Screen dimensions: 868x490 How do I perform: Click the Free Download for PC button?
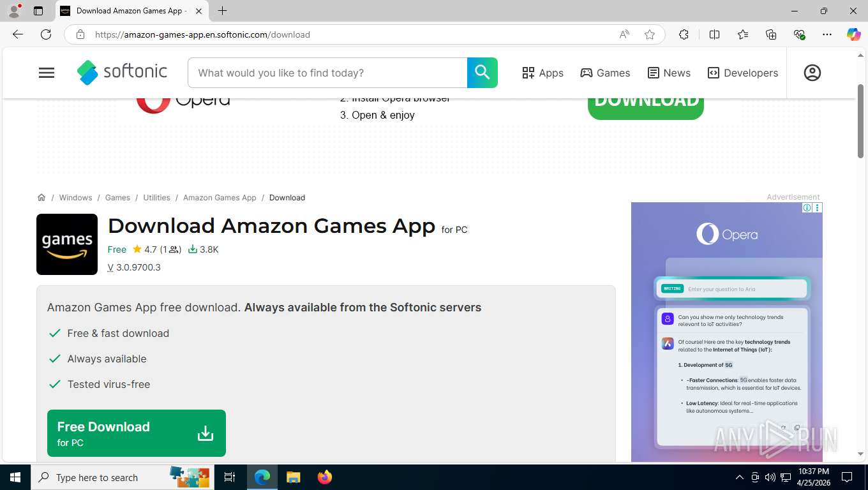pyautogui.click(x=137, y=433)
